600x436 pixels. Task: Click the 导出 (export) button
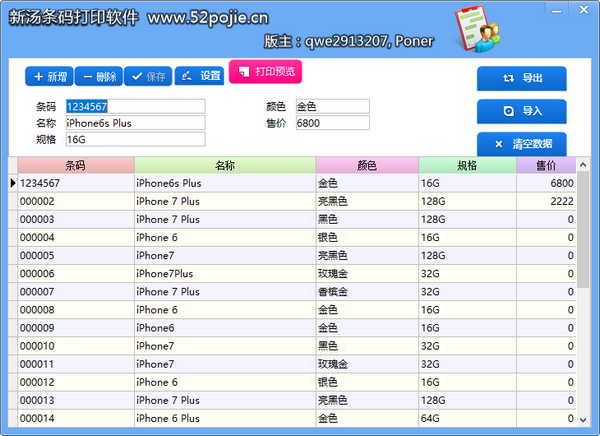(521, 78)
